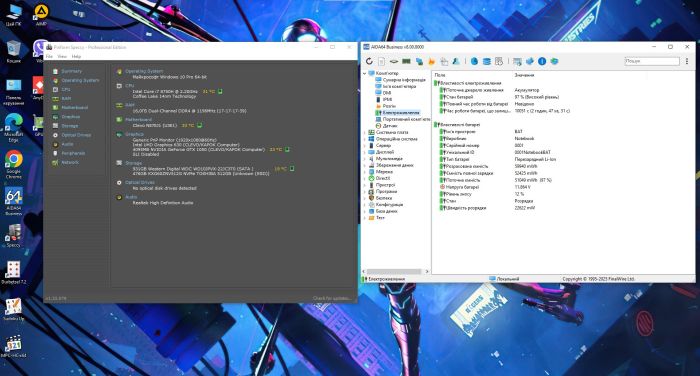
Task: Click the GPU temperature indicator icon in Speccy
Action: 287,149
